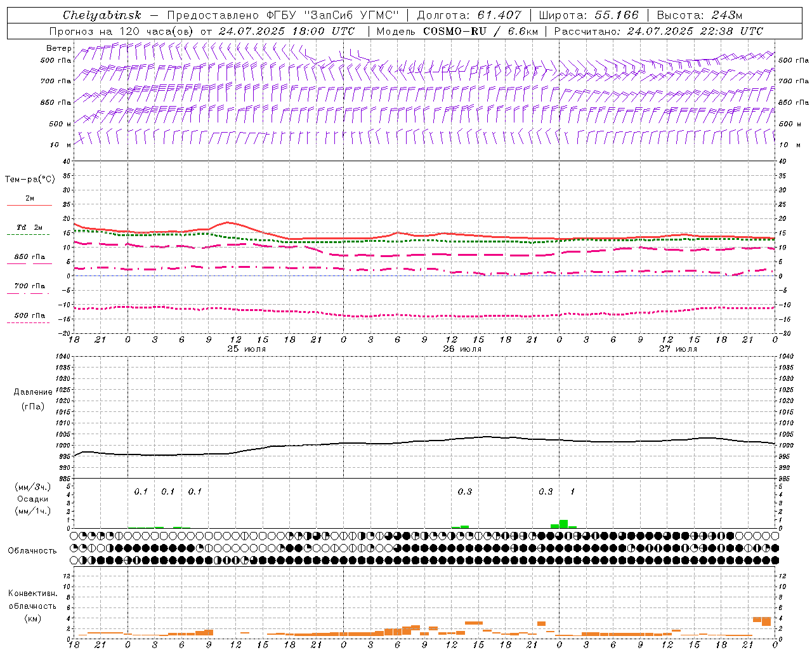Click the '(км)' convective height unit
This screenshot has width=812, height=650.
33,618
